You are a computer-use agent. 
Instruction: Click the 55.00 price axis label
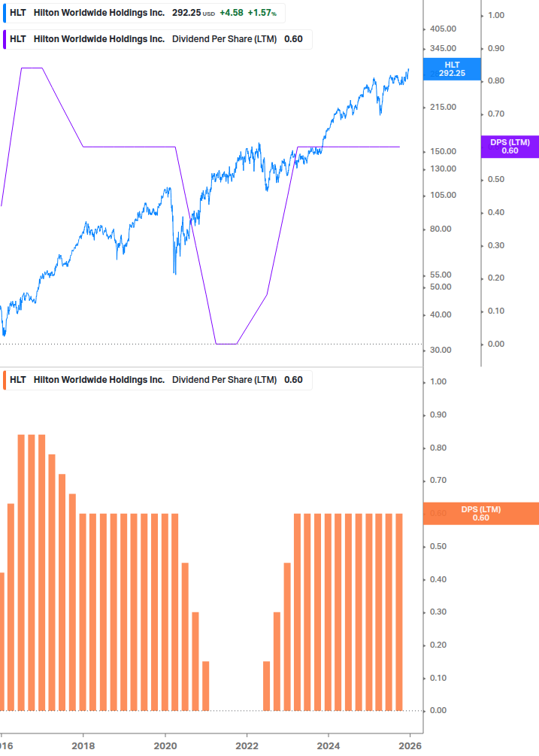(x=441, y=275)
